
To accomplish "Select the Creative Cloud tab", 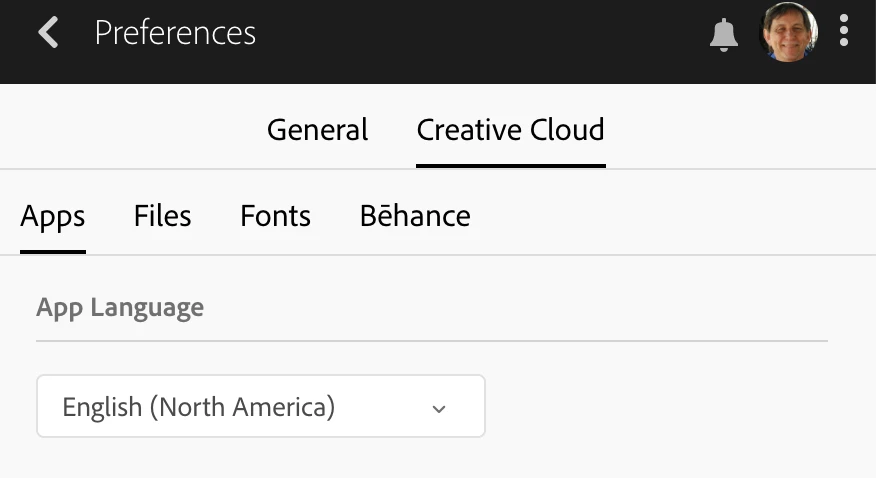I will (x=510, y=130).
